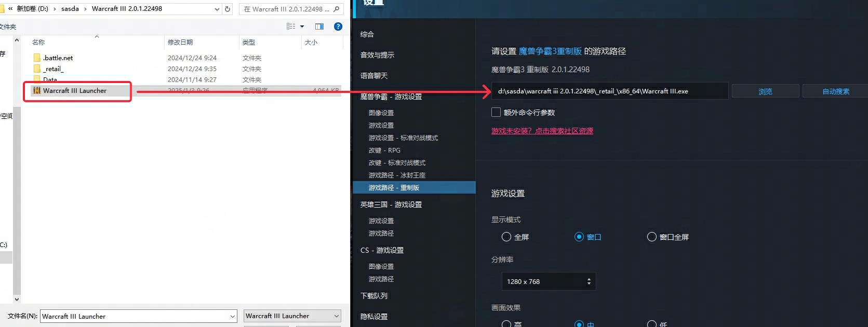
Task: Select 低 picture quality
Action: [652, 324]
